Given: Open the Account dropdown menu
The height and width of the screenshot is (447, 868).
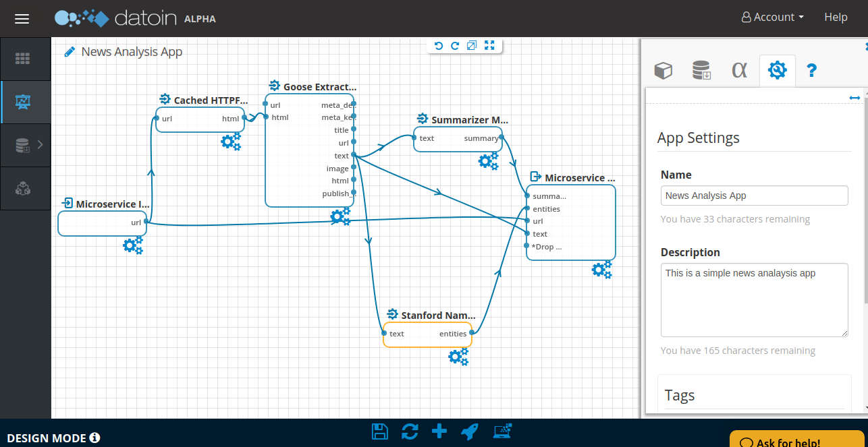Looking at the screenshot, I should click(x=772, y=18).
